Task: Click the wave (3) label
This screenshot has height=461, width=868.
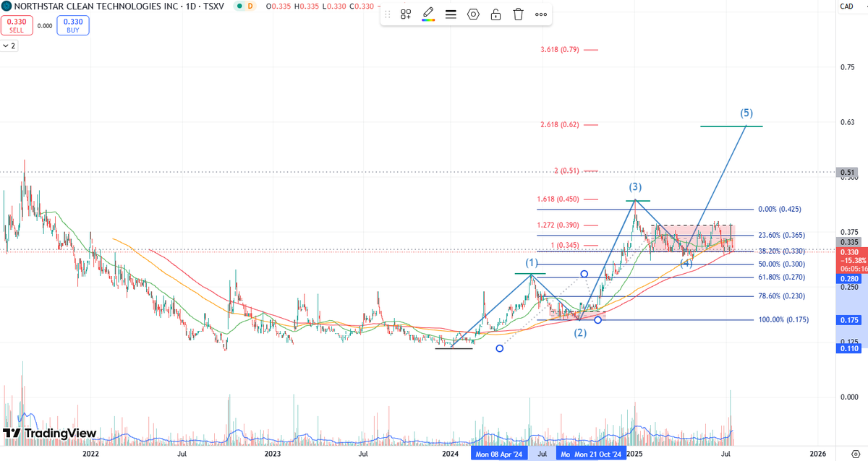Action: (635, 186)
